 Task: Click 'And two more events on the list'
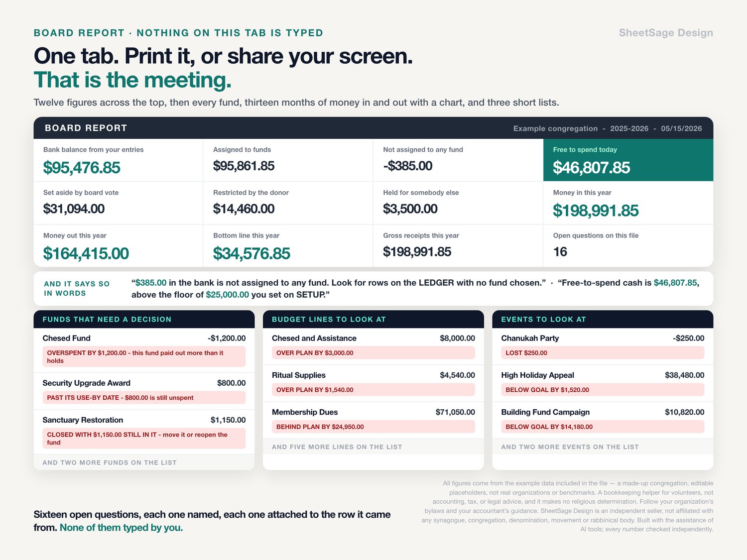click(x=570, y=447)
